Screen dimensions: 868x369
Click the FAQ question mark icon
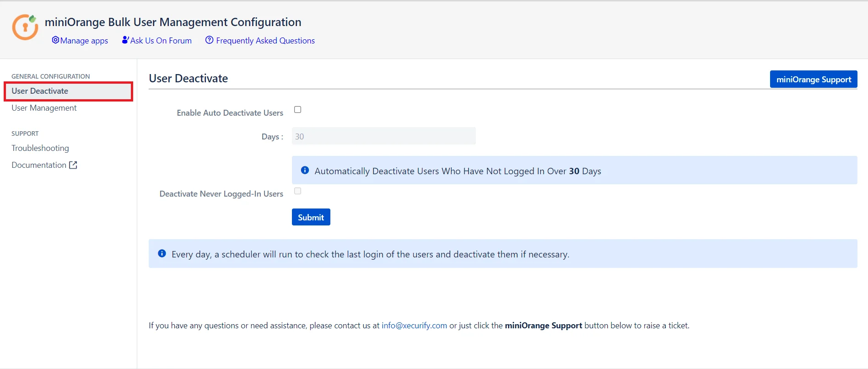tap(209, 40)
